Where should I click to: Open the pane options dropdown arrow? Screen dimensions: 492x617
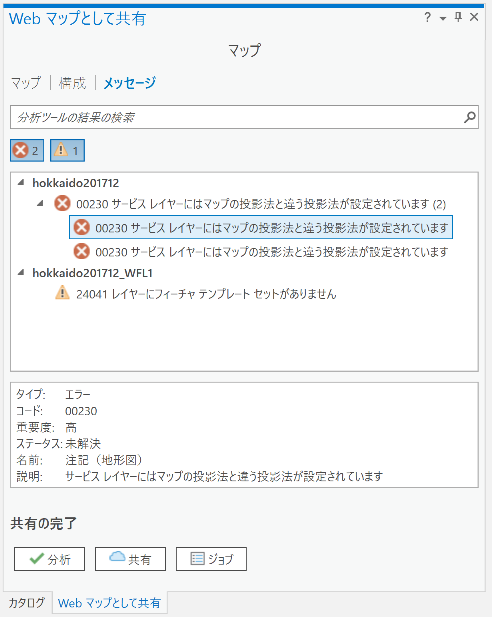point(443,18)
